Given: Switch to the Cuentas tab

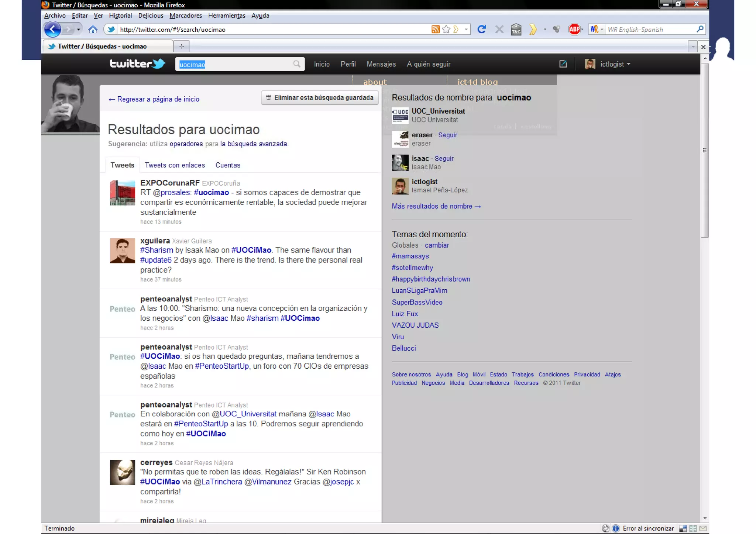Looking at the screenshot, I should [228, 165].
